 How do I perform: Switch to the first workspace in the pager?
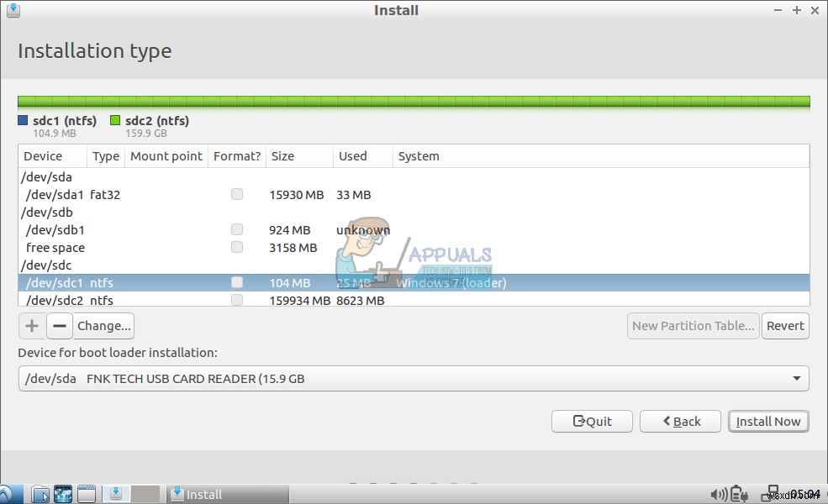(x=116, y=494)
